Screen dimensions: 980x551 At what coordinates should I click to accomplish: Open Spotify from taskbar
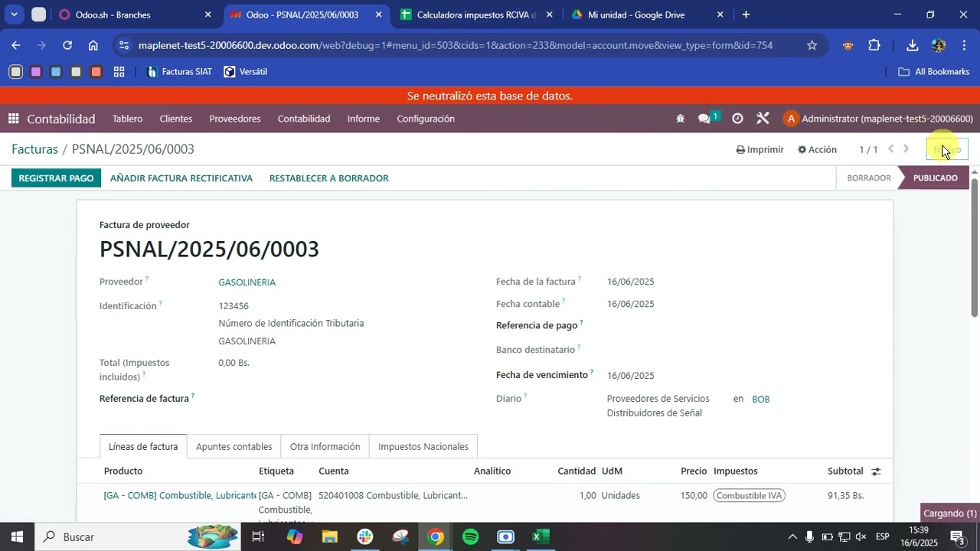pos(470,536)
